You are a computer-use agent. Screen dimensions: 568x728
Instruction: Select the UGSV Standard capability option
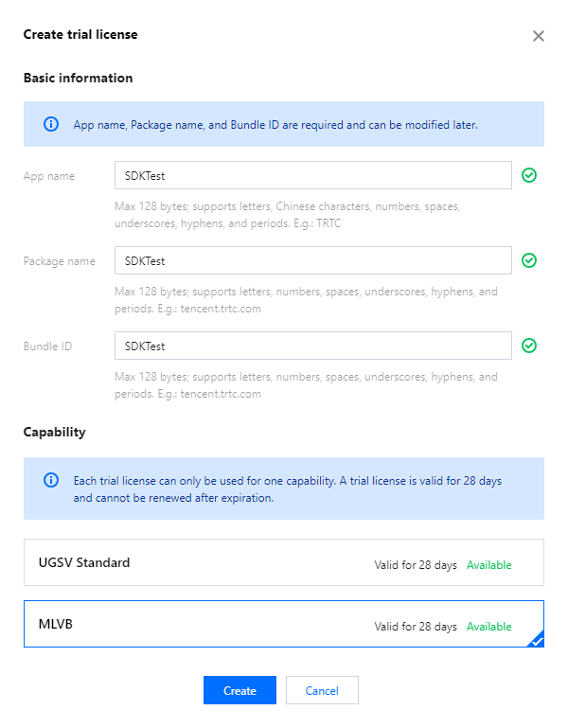point(283,563)
